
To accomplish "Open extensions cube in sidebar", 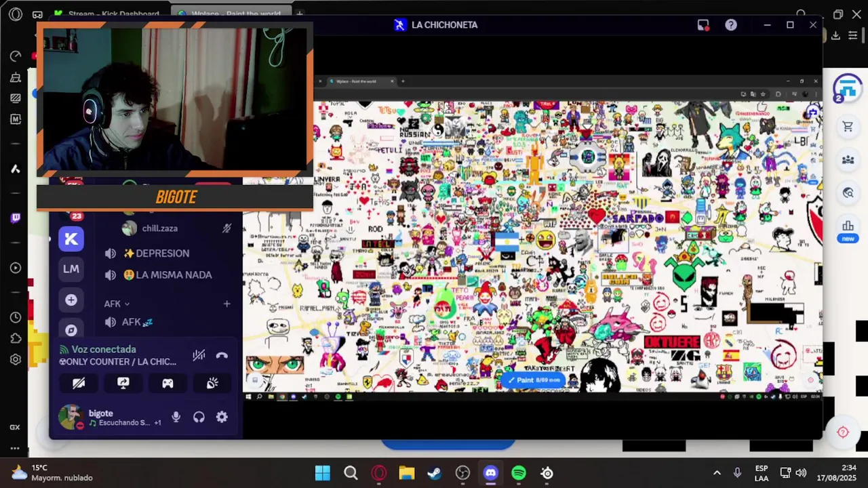I will (x=16, y=338).
